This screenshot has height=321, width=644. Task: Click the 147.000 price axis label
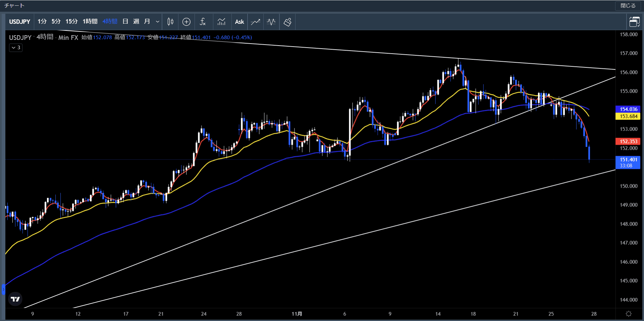[629, 243]
